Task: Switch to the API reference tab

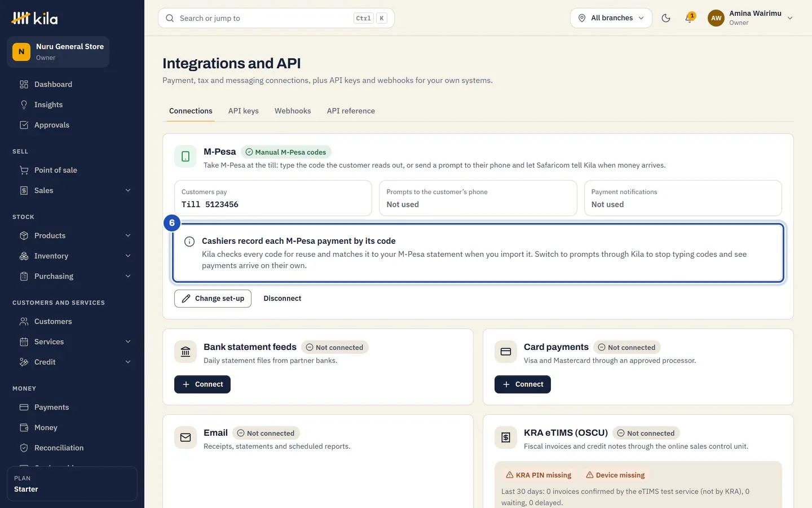Action: (x=351, y=111)
